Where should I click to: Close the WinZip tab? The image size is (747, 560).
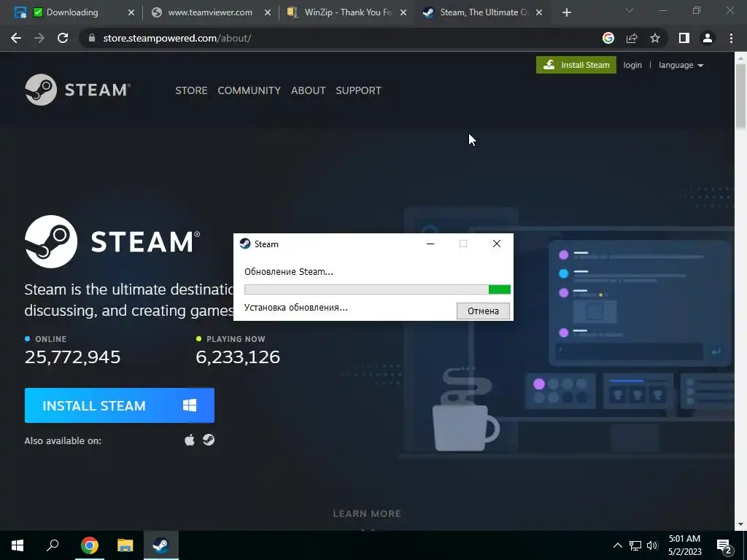tap(403, 13)
